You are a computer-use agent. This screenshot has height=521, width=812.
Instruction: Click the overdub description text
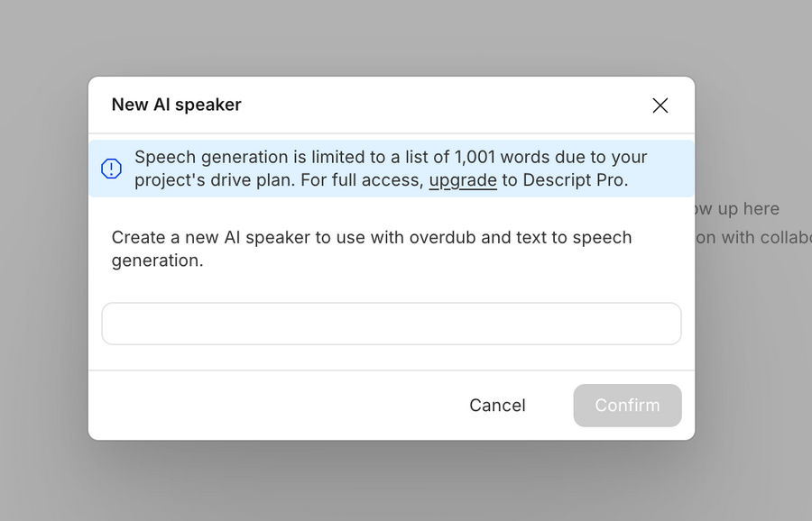point(371,249)
